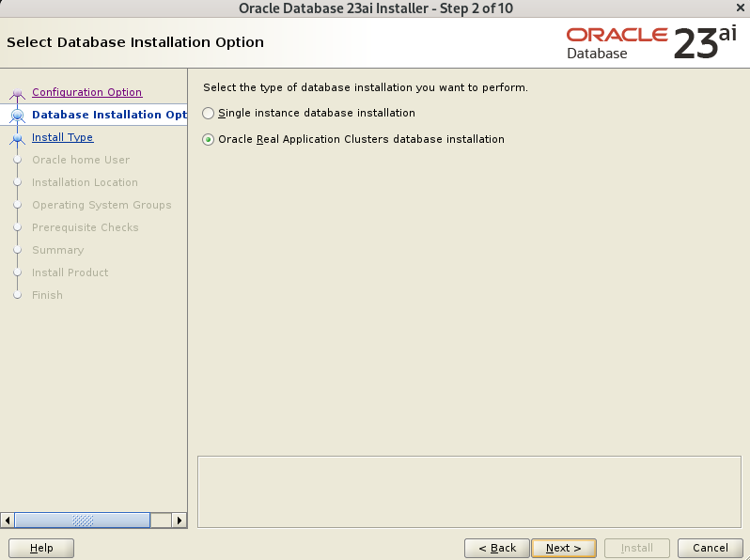
Task: Click the Configuration Option step marker icon
Action: click(18, 93)
